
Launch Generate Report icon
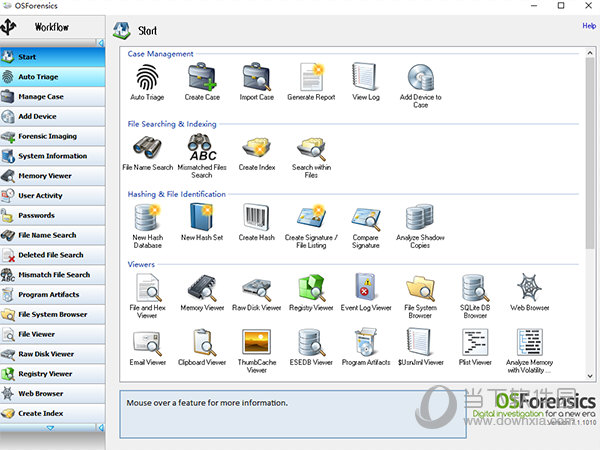pos(311,78)
